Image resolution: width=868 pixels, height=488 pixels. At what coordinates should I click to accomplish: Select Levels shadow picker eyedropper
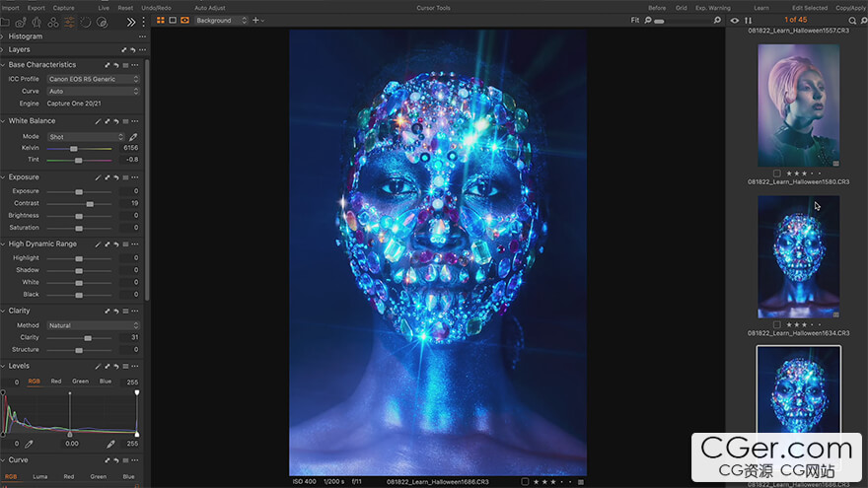(29, 444)
